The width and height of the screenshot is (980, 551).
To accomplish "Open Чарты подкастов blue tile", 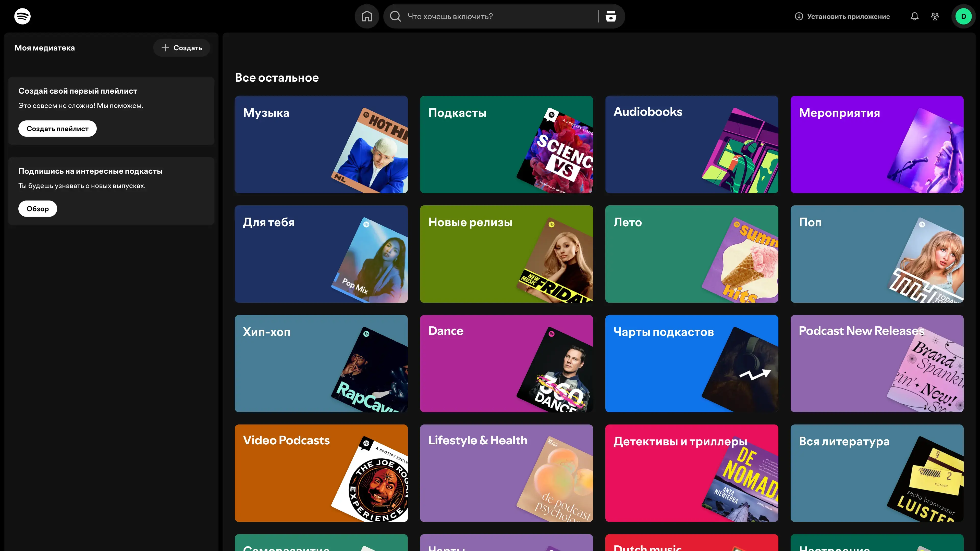I will 691,364.
